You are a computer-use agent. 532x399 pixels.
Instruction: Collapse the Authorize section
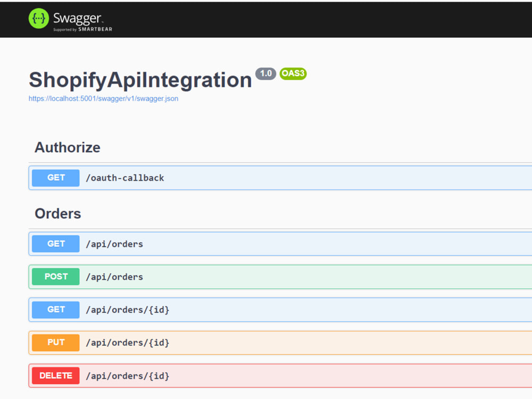click(67, 148)
